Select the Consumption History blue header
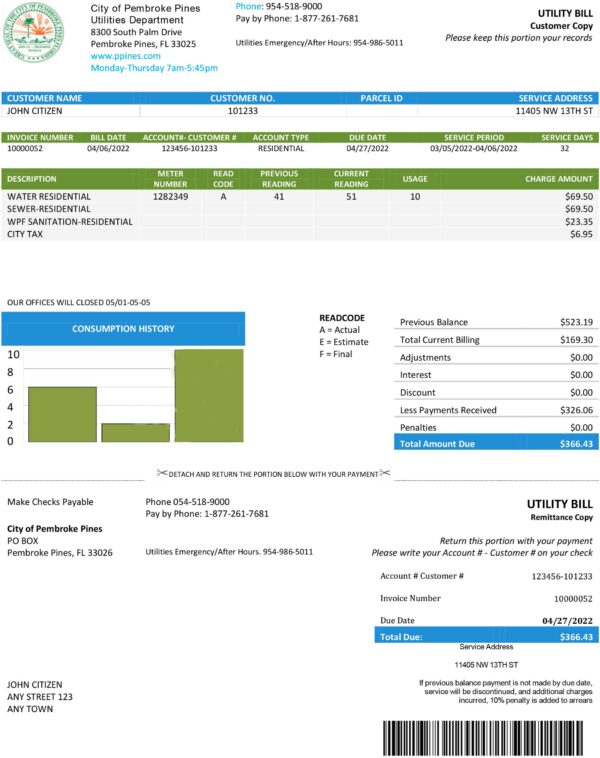 click(122, 328)
